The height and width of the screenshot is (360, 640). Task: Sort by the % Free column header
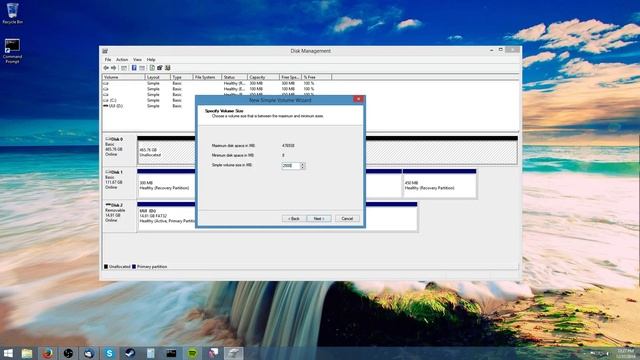point(317,77)
